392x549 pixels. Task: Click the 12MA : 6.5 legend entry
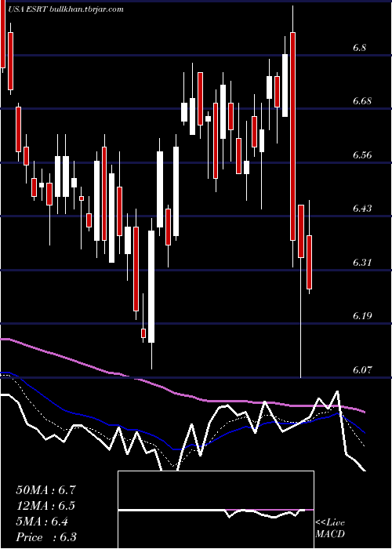click(45, 506)
